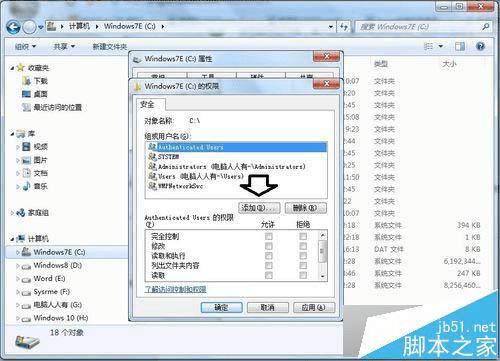Click 确定 in the permissions dialog
This screenshot has height=361, width=500.
click(x=221, y=307)
